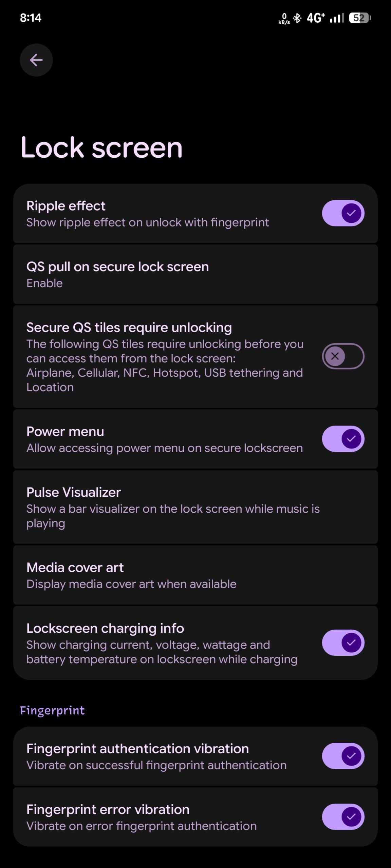Open QS pull on secure lock screen

[195, 274]
